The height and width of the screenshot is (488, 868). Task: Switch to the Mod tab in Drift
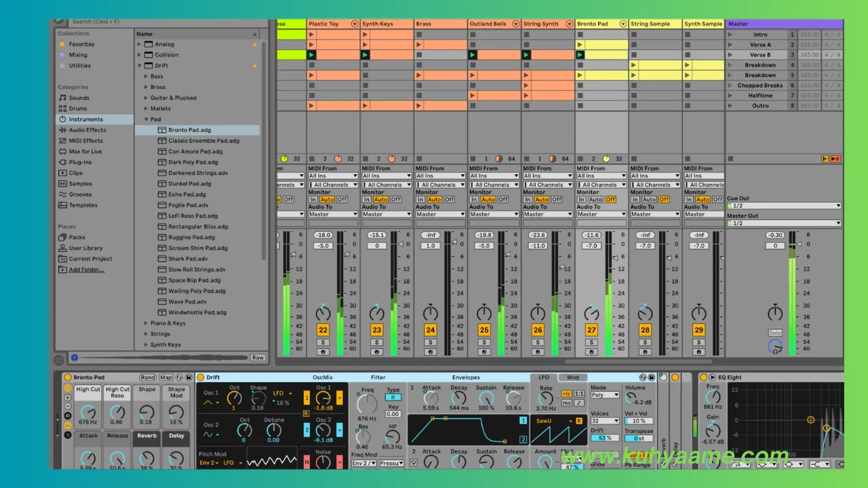pyautogui.click(x=573, y=378)
